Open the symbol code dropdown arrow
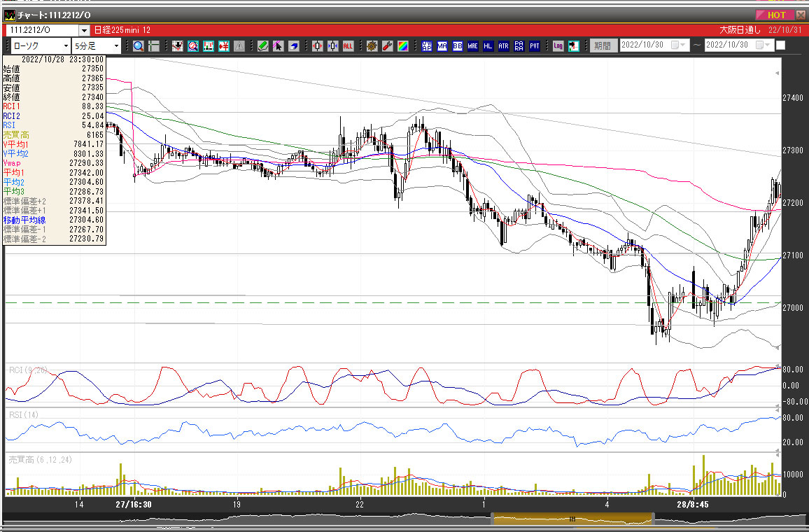Image resolution: width=809 pixels, height=532 pixels. (84, 30)
